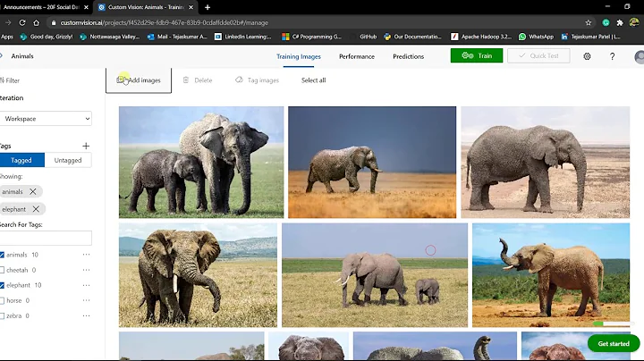Click the browser address bar URL
Screen dimensions: 644x361
[165, 22]
